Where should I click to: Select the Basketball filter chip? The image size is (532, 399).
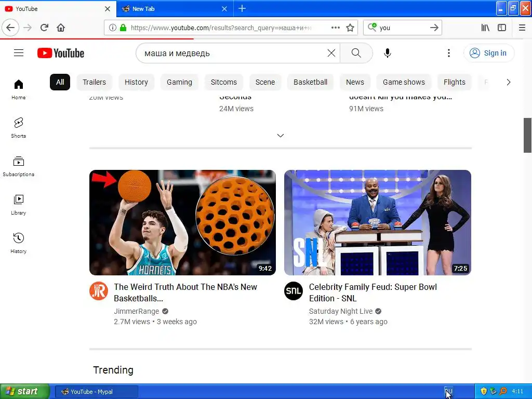[x=311, y=82]
